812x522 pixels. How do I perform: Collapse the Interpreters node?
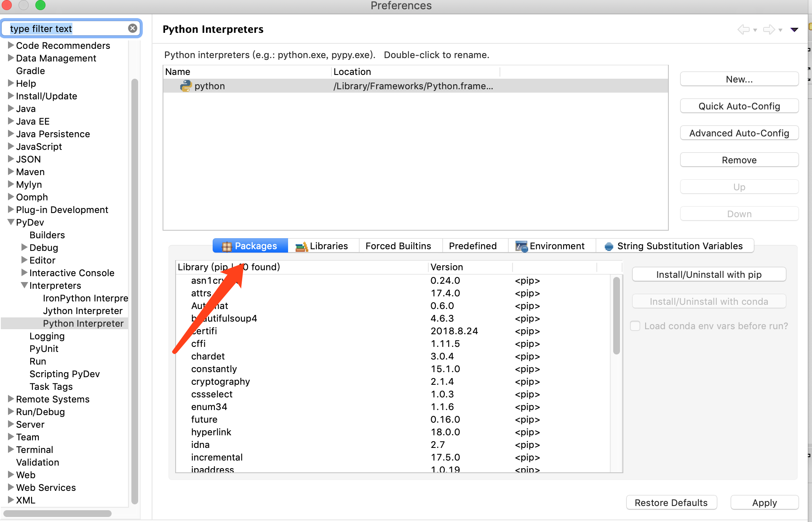pyautogui.click(x=24, y=285)
